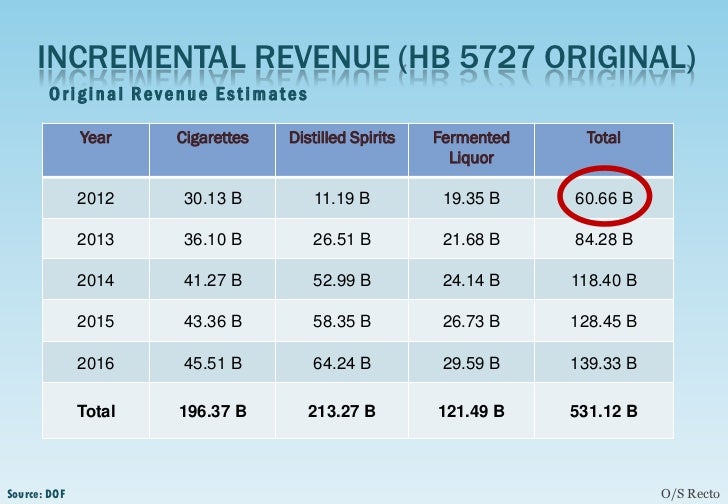
Task: Select the 2013 cigarettes value 36.10 B
Action: 213,239
